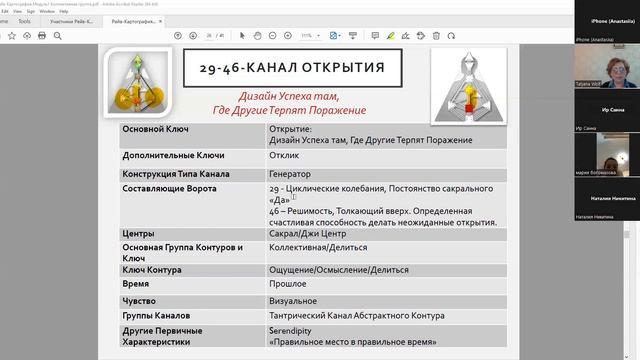Click the Генератор cell
Viewport: 640px width, 360px height.
pyautogui.click(x=290, y=174)
